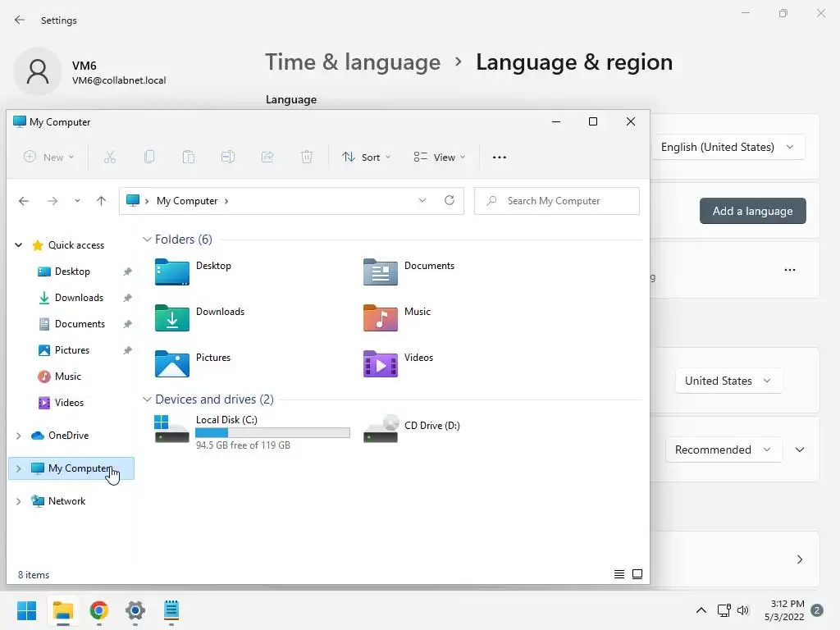This screenshot has height=630, width=840.
Task: Open the notification badge showing 2
Action: click(817, 610)
